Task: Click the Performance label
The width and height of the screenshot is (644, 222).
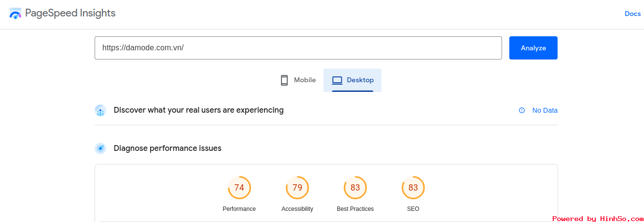Action: [239, 209]
